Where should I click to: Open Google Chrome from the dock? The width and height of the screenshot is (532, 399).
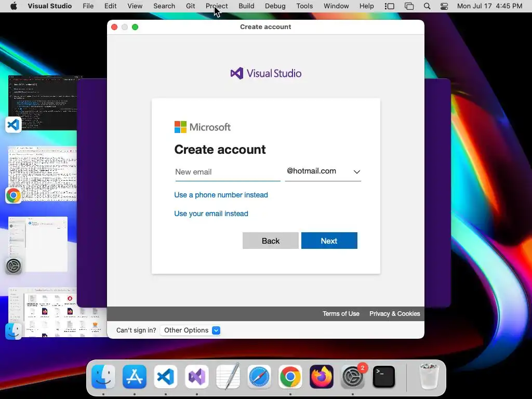click(290, 377)
